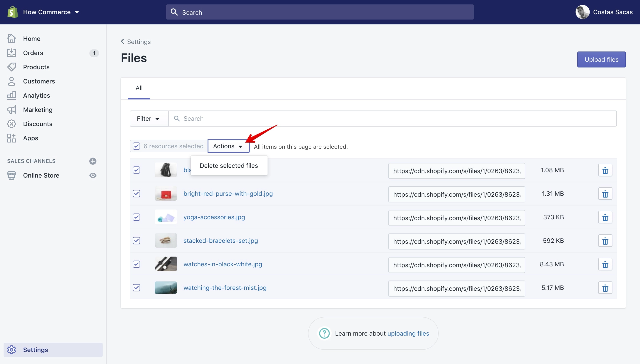Open bright-red-purse-with-gold.jpg link
This screenshot has width=640, height=364.
pyautogui.click(x=228, y=194)
